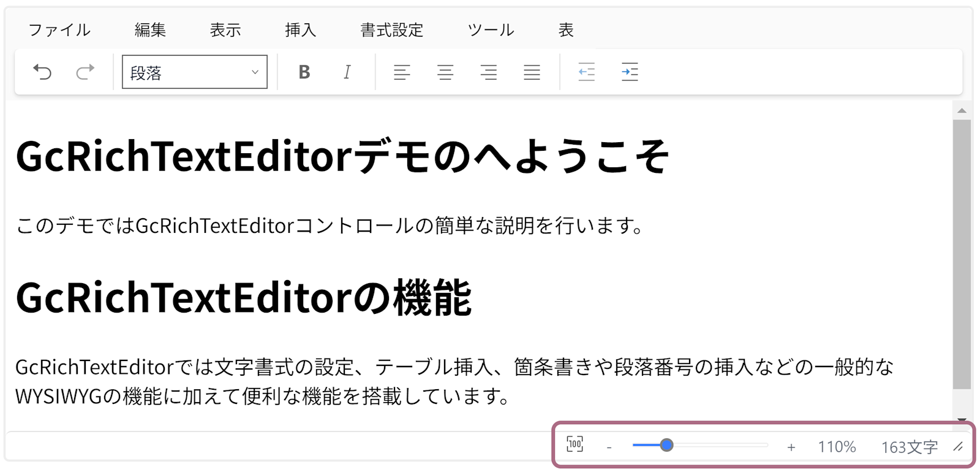The width and height of the screenshot is (980, 475).
Task: Click the paragraph line starting WYSIWYGの機能
Action: [263, 397]
